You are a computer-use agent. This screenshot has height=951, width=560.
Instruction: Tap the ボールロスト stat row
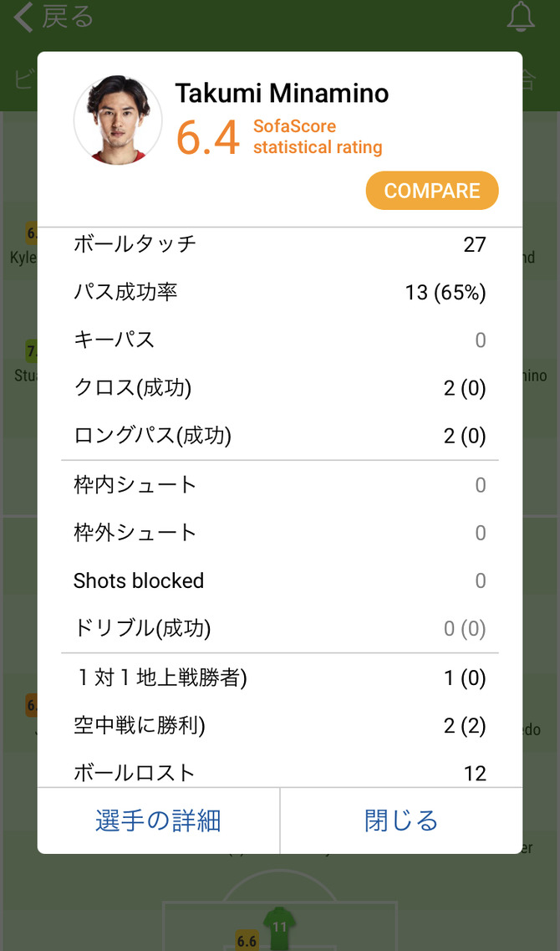(280, 774)
